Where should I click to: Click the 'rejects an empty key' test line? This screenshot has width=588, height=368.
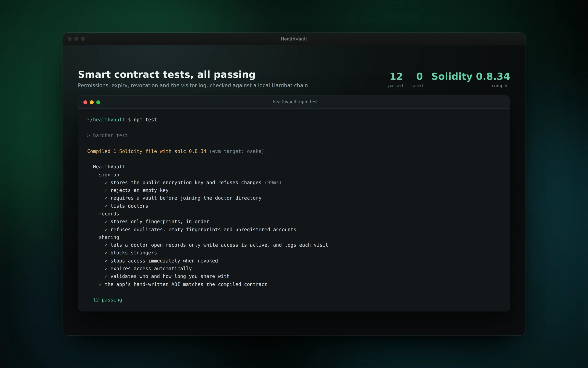point(139,190)
